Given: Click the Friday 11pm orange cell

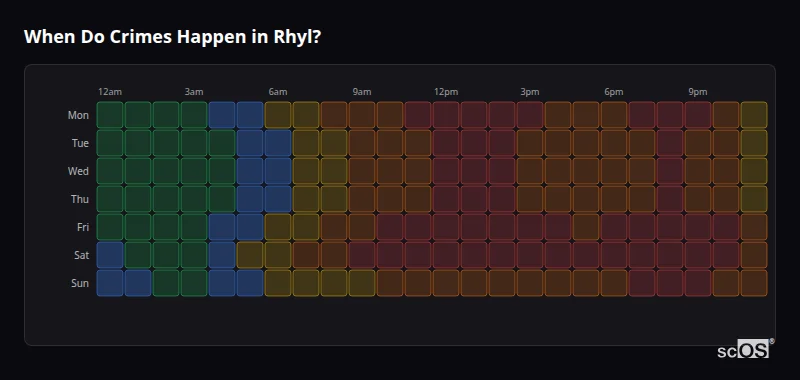Looking at the screenshot, I should (754, 227).
